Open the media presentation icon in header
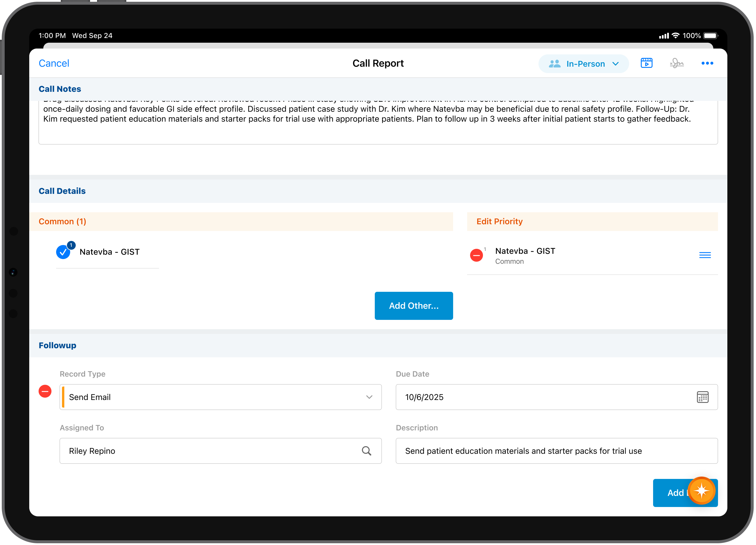The width and height of the screenshot is (756, 545). click(x=646, y=63)
